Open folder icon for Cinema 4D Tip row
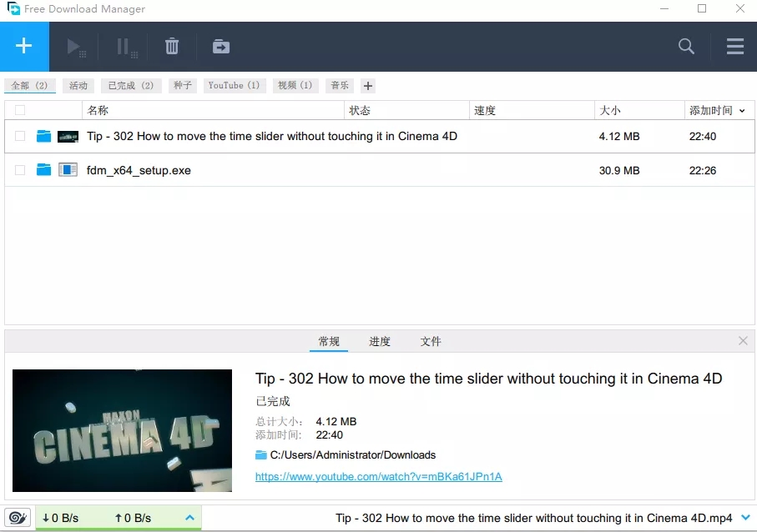The image size is (757, 532). 44,136
